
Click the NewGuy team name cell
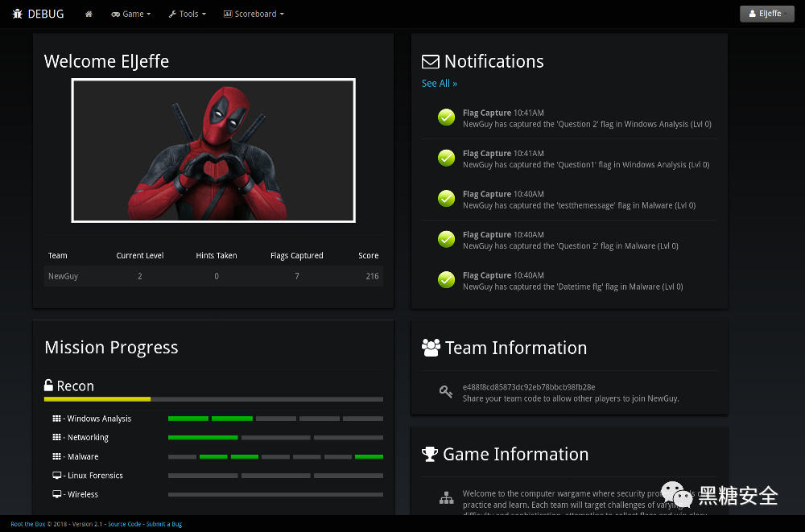[x=63, y=276]
